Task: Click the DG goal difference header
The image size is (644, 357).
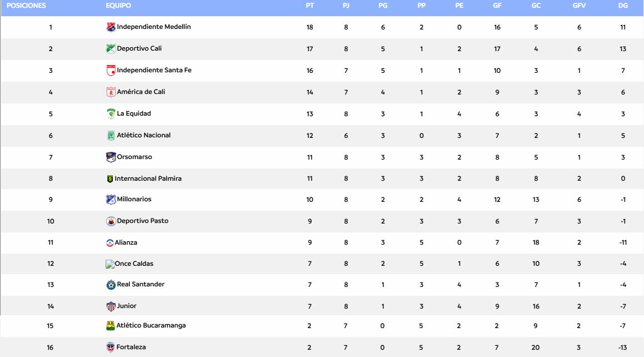Action: tap(623, 6)
